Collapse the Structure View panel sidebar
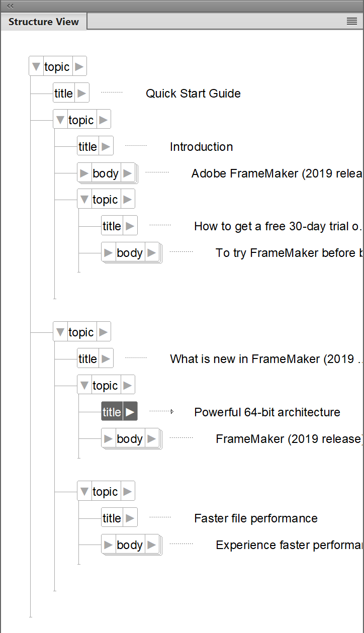This screenshot has height=633, width=364. [9, 6]
